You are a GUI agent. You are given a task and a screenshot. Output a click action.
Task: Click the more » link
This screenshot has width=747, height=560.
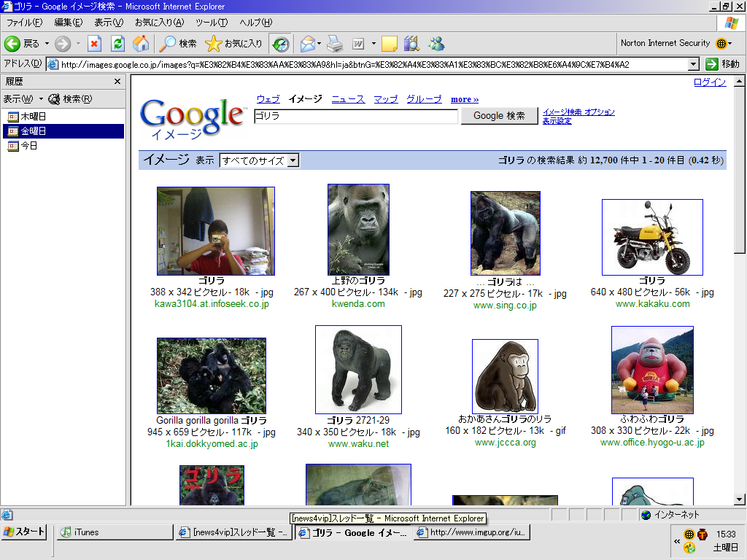465,99
